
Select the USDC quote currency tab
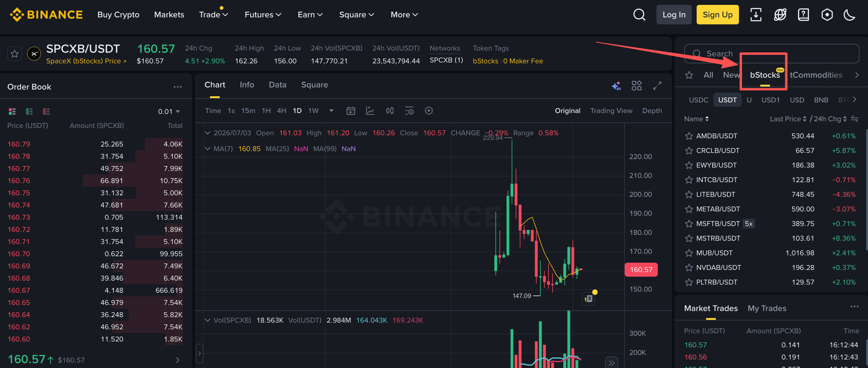698,100
